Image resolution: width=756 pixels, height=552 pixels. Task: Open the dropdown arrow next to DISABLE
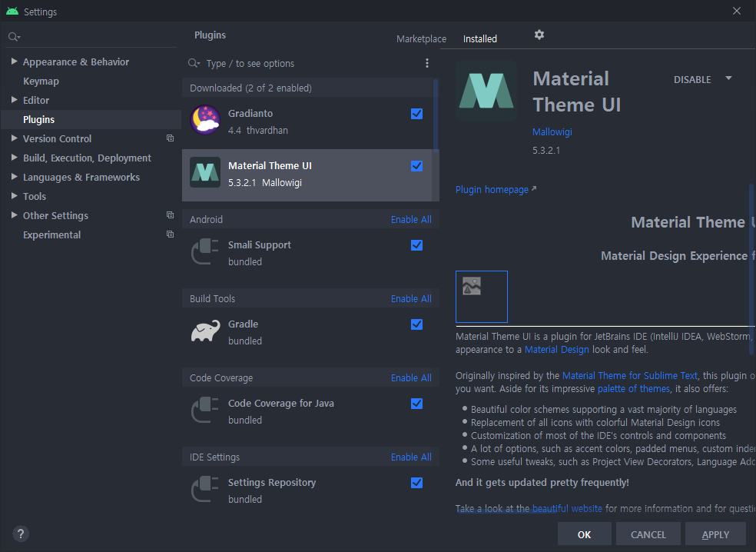[x=728, y=78]
